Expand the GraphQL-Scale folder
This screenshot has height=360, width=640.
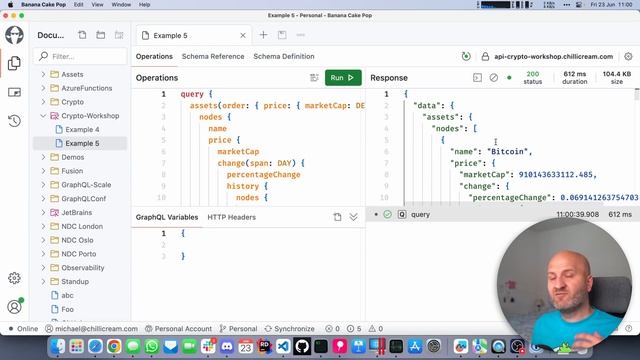[x=43, y=185]
